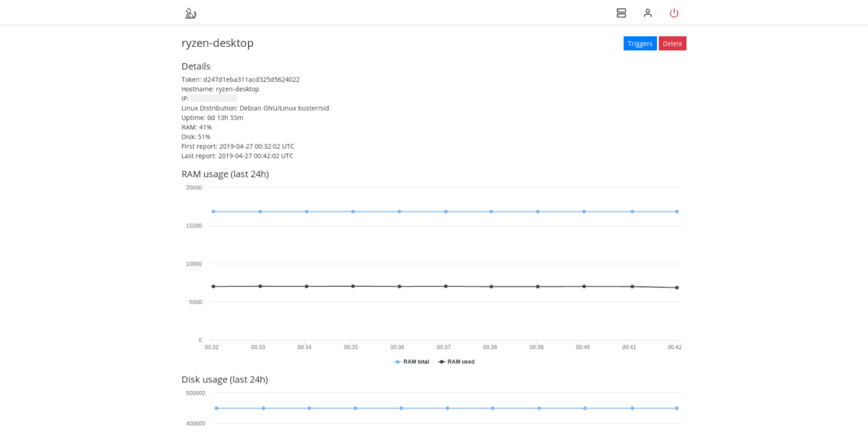Select the RAM used data point at 00:42

pos(677,288)
